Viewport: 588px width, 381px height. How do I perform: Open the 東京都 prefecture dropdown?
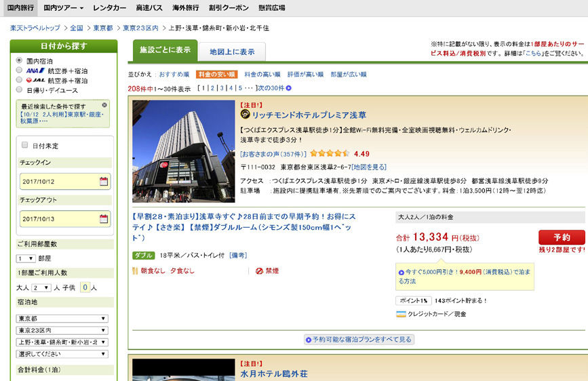62,319
